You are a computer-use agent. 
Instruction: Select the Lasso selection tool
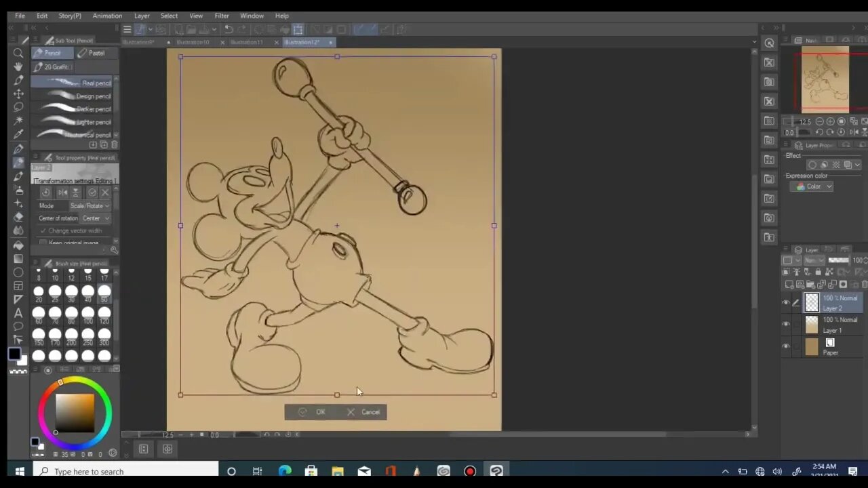click(18, 107)
